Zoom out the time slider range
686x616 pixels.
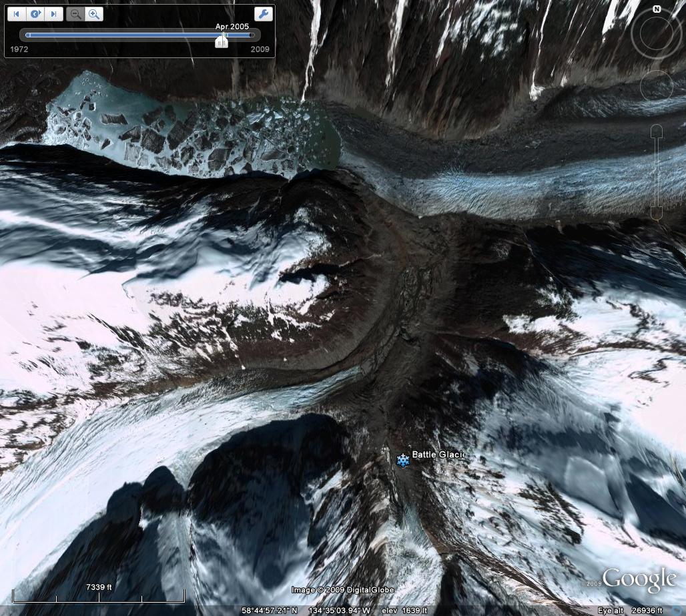click(x=75, y=14)
